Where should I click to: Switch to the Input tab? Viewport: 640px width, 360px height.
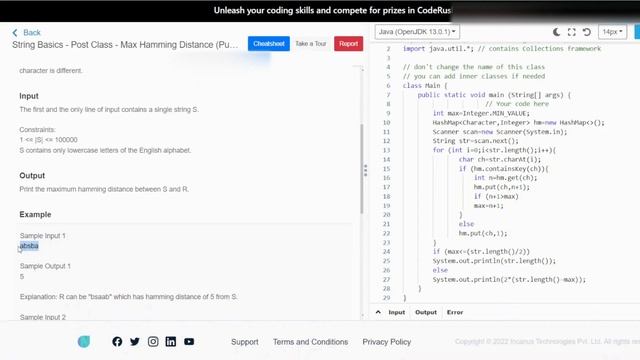pos(396,312)
